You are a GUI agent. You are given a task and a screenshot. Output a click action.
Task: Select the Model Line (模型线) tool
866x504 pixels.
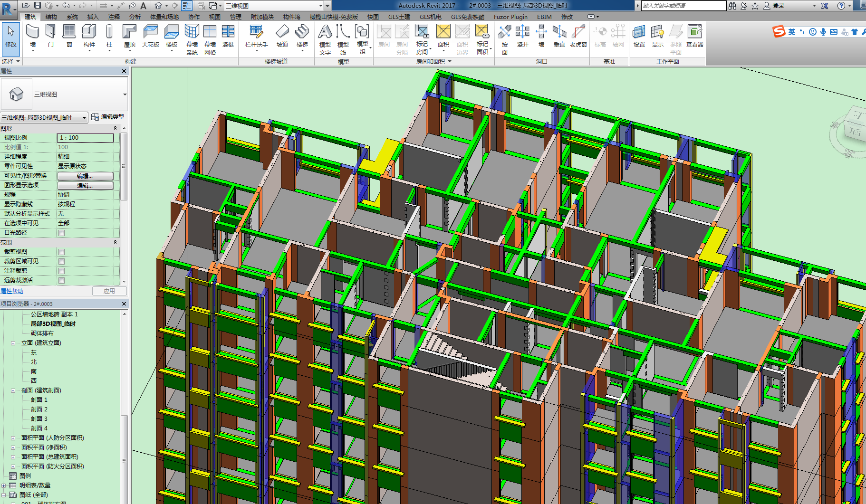[343, 40]
